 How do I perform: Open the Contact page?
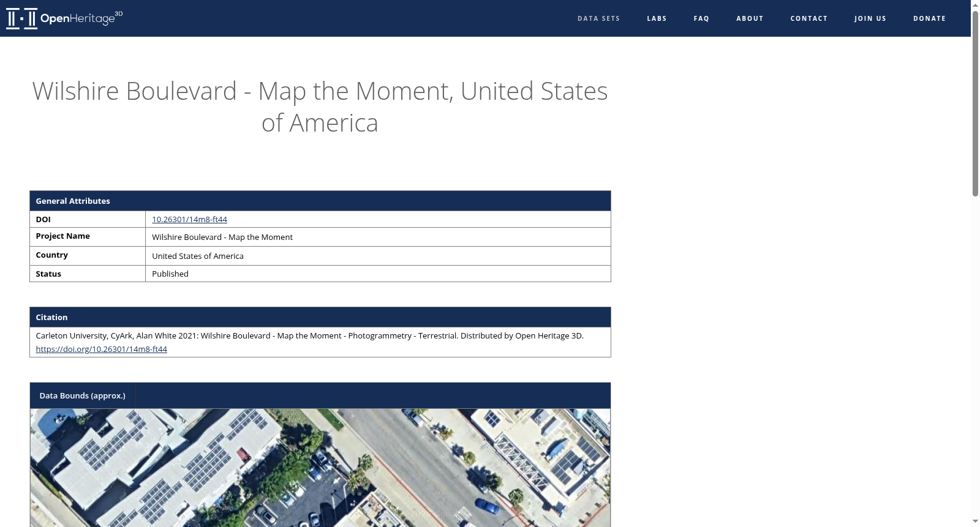pos(809,18)
